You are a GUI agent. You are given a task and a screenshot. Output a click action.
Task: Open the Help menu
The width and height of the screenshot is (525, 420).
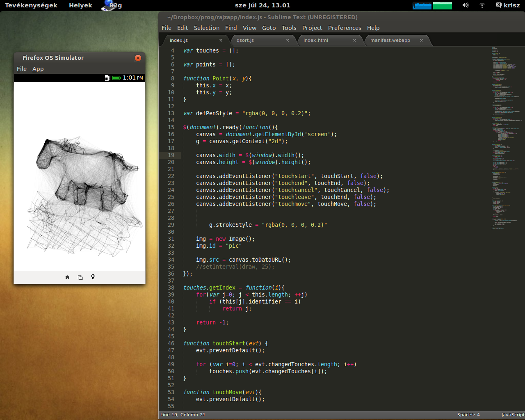click(373, 28)
